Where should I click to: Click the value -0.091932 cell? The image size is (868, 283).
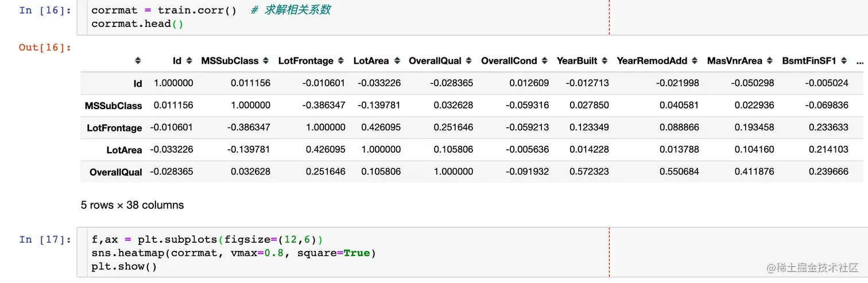coord(528,172)
